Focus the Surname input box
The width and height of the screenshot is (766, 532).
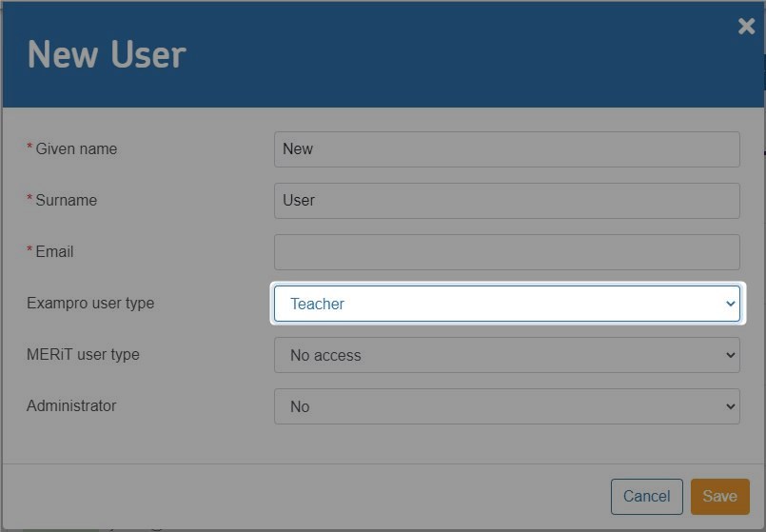pos(506,201)
